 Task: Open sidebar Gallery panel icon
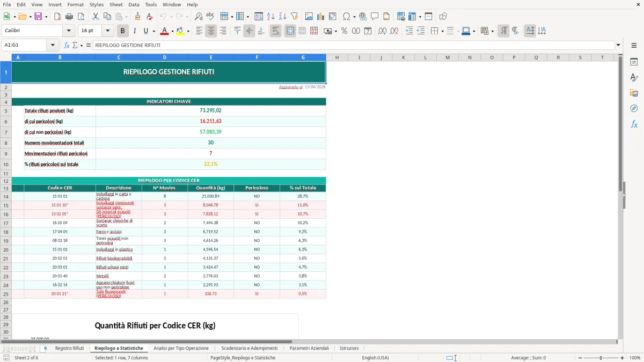pyautogui.click(x=634, y=93)
